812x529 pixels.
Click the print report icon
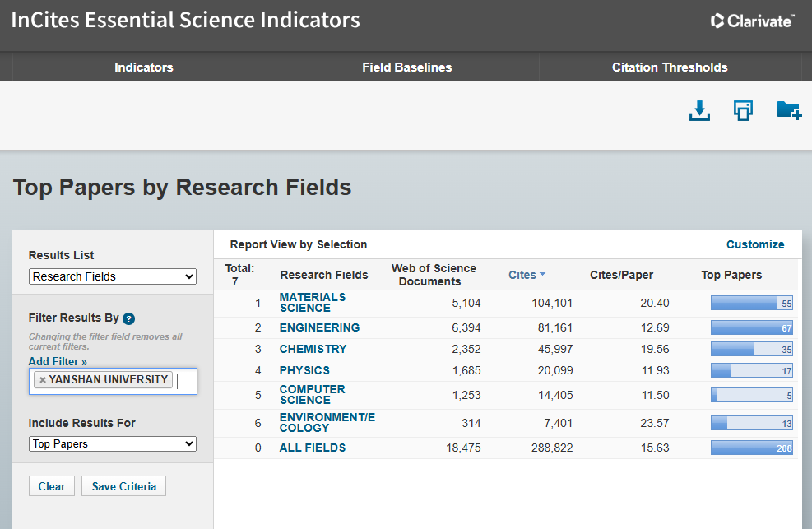pos(743,110)
